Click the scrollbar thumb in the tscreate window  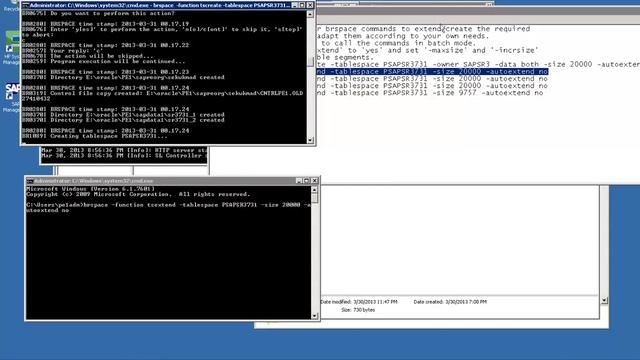pos(310,62)
